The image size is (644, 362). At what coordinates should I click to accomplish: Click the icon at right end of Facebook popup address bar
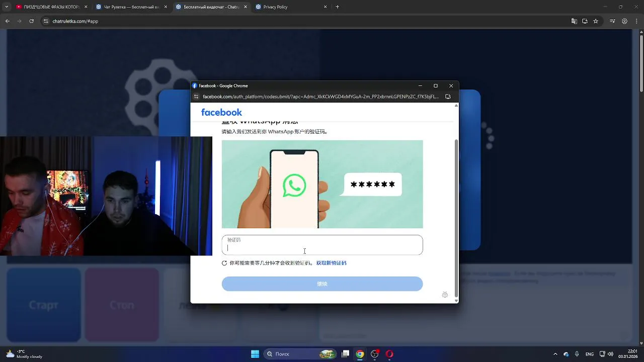point(448,97)
